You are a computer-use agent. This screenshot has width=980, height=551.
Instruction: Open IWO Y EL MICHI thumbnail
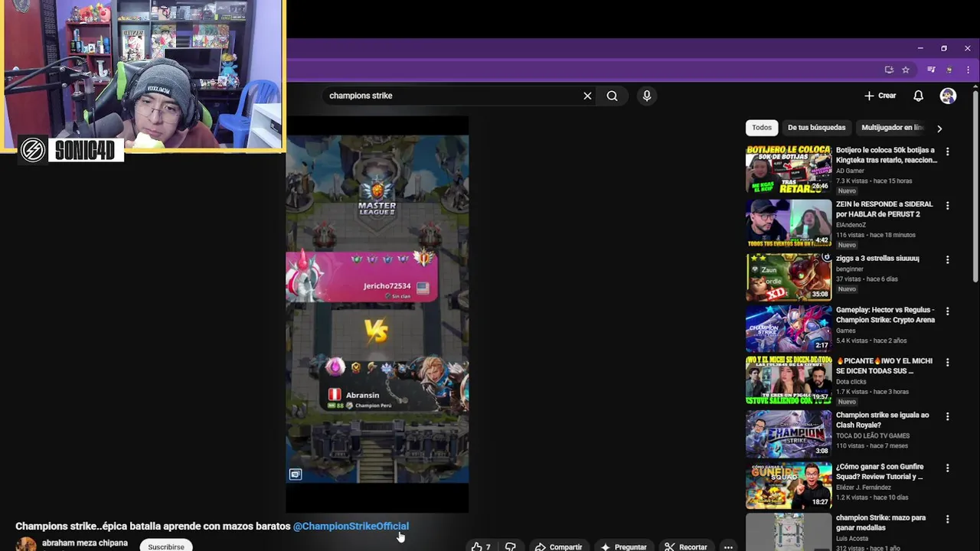(788, 380)
